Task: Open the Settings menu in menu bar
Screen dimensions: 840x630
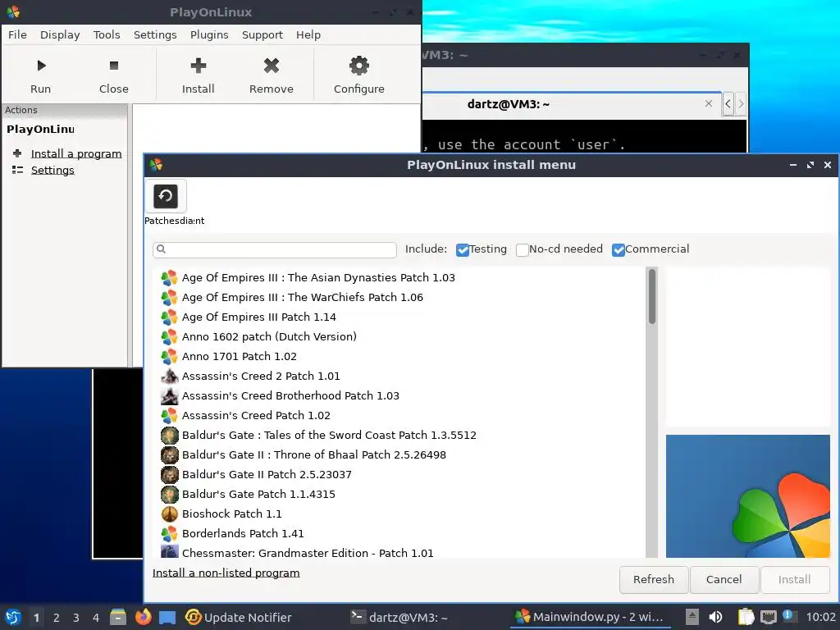Action: pyautogui.click(x=155, y=34)
